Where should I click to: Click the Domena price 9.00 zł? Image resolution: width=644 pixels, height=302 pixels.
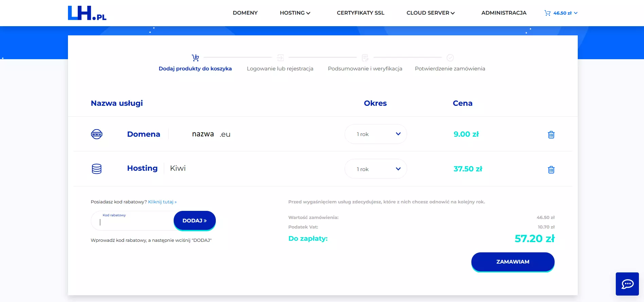pyautogui.click(x=466, y=134)
